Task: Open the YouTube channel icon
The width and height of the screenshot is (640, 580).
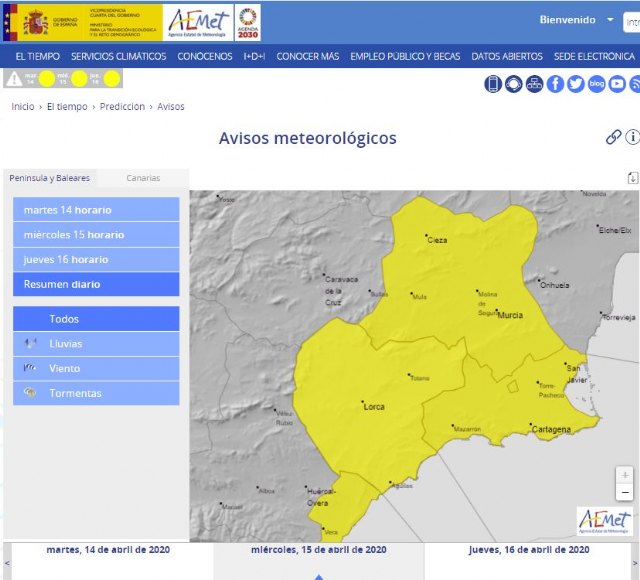Action: 618,84
